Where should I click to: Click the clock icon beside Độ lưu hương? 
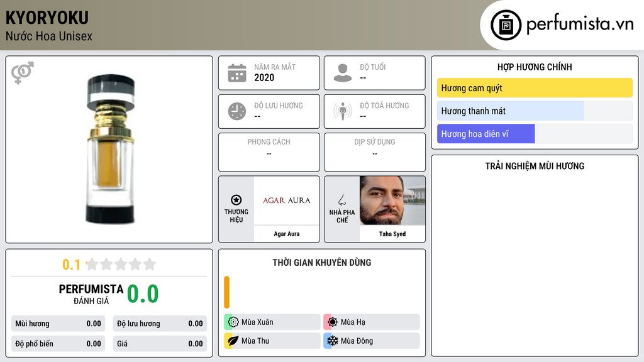pyautogui.click(x=237, y=111)
